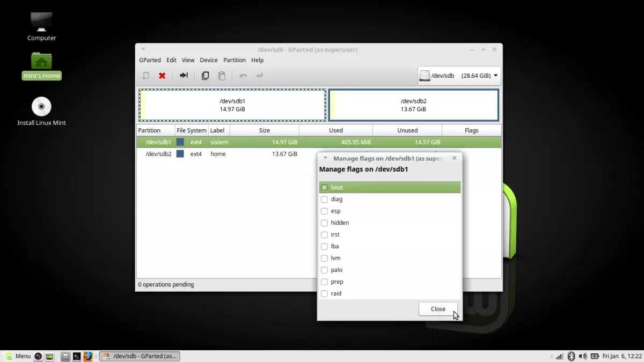Delete the selected partition via red X icon

pyautogui.click(x=162, y=76)
